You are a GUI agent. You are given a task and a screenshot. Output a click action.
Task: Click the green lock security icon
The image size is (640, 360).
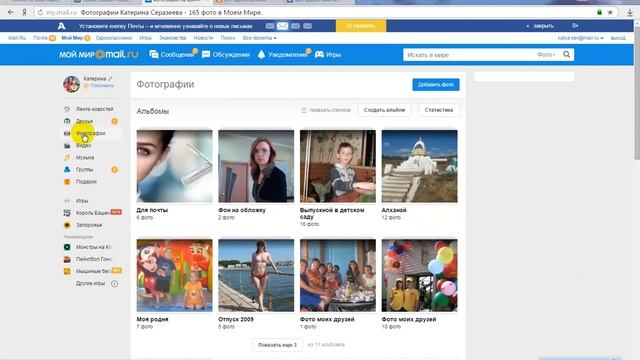pos(599,12)
